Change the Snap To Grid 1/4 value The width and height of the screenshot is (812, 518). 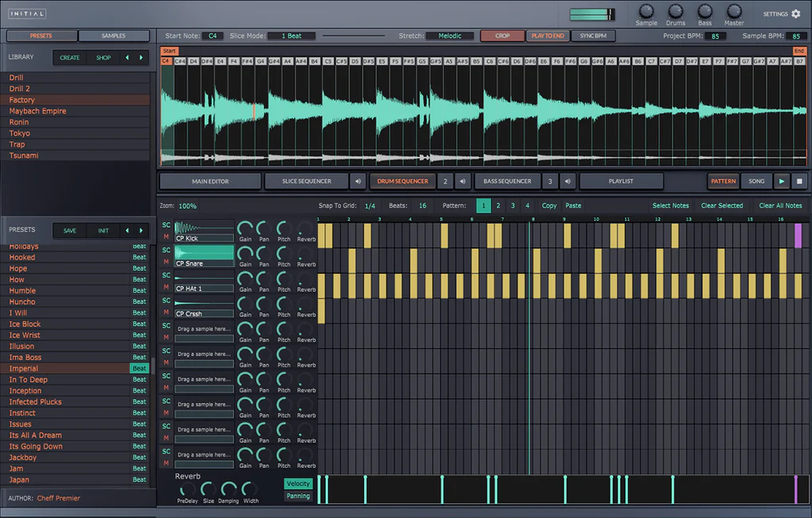pos(370,206)
